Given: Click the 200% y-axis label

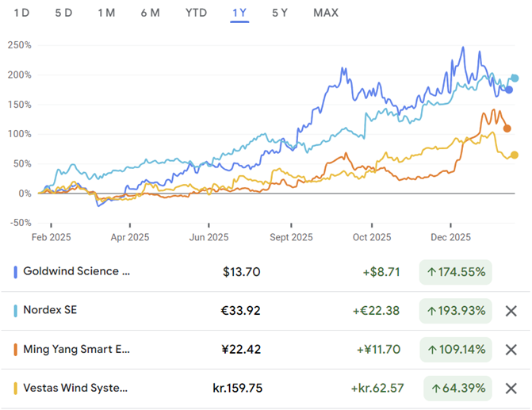Looking at the screenshot, I should [20, 75].
